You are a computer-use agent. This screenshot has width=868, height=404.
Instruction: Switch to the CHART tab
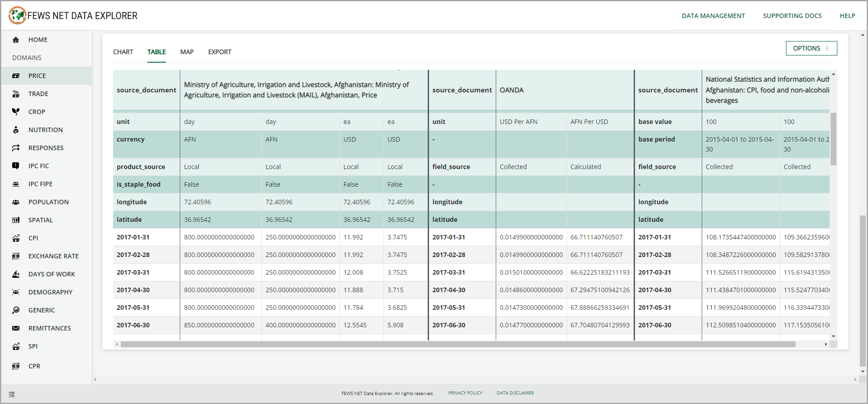(x=123, y=52)
